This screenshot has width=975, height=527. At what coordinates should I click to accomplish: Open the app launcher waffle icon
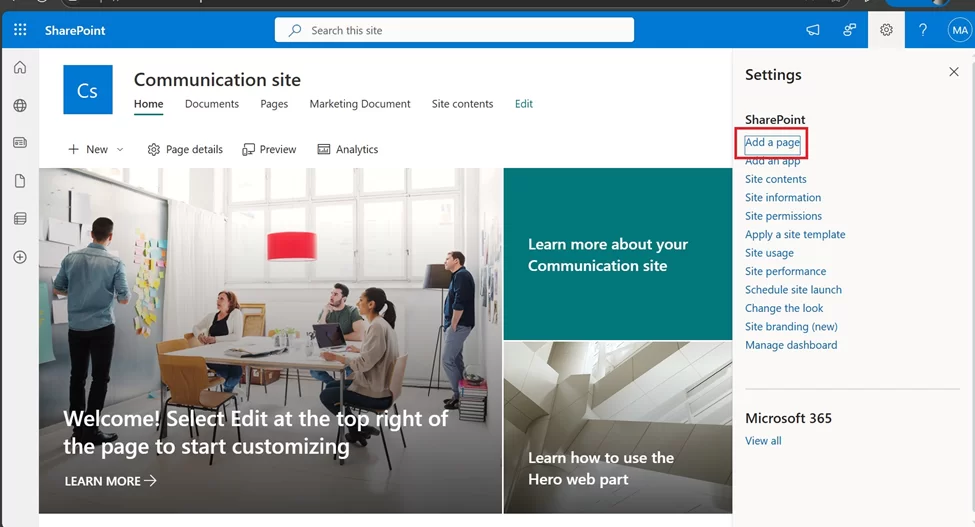(20, 30)
